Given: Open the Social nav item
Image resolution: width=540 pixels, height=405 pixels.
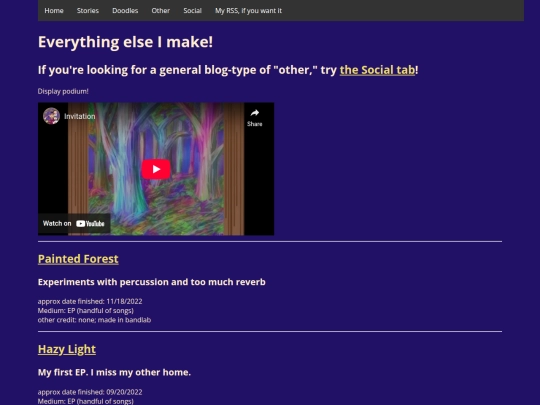Looking at the screenshot, I should (x=192, y=11).
